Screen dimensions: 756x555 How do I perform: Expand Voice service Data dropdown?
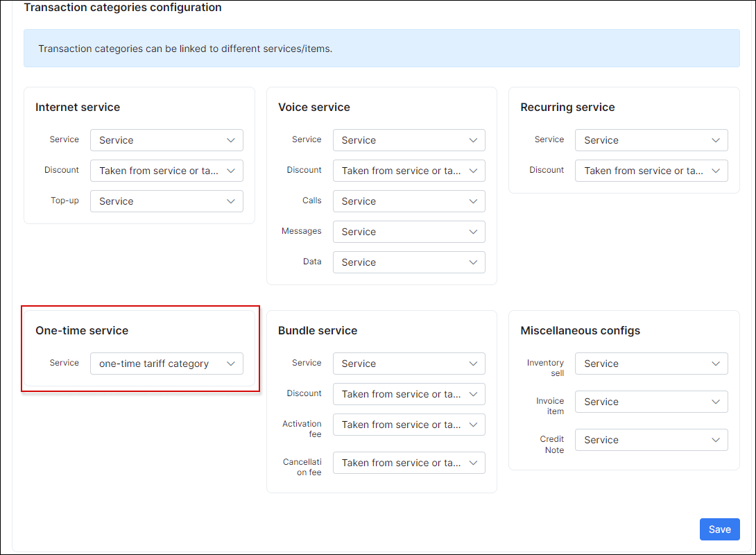[409, 262]
